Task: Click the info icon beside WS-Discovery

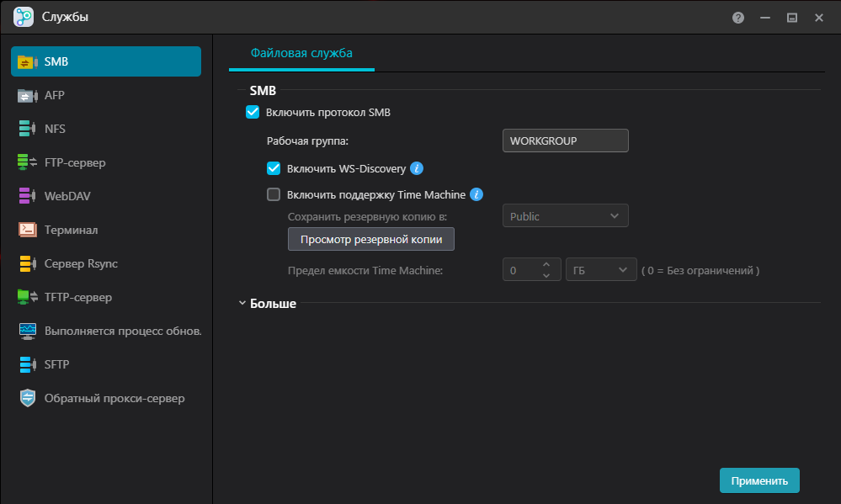Action: pyautogui.click(x=417, y=168)
